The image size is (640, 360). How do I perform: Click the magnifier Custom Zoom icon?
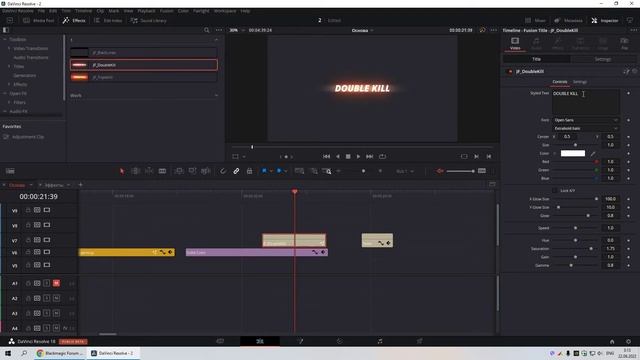(327, 171)
